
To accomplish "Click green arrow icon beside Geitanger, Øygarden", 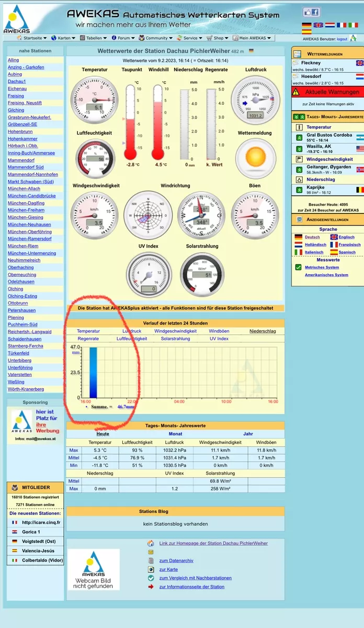I will point(299,170).
